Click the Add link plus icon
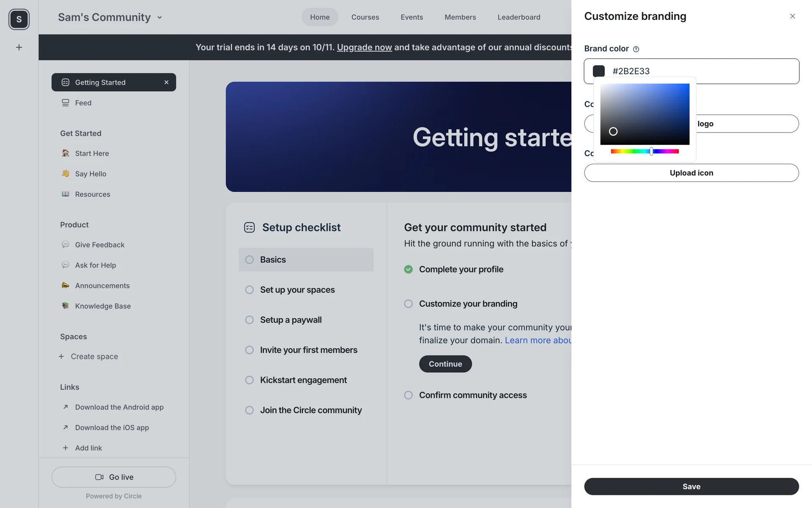Viewport: 812px width, 508px height. [66, 448]
